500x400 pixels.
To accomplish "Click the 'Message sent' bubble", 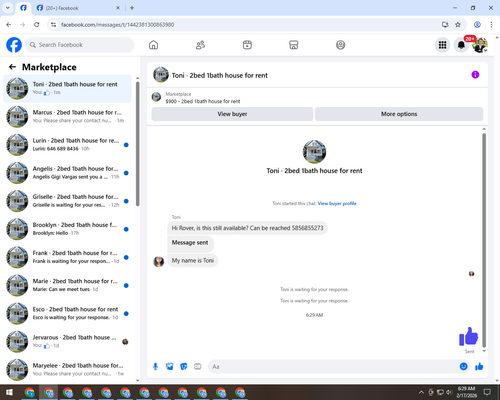I will pos(190,243).
